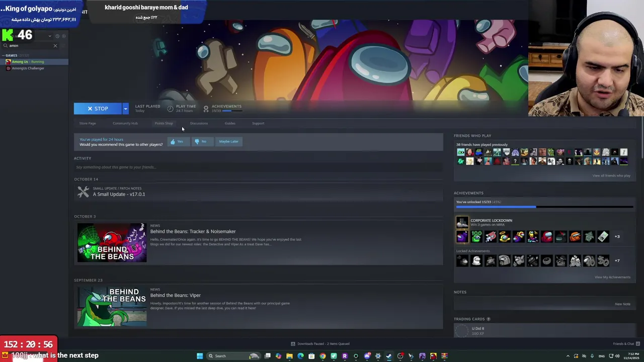
Task: Open the Corporate Lockdown achievement icon
Action: click(x=462, y=222)
